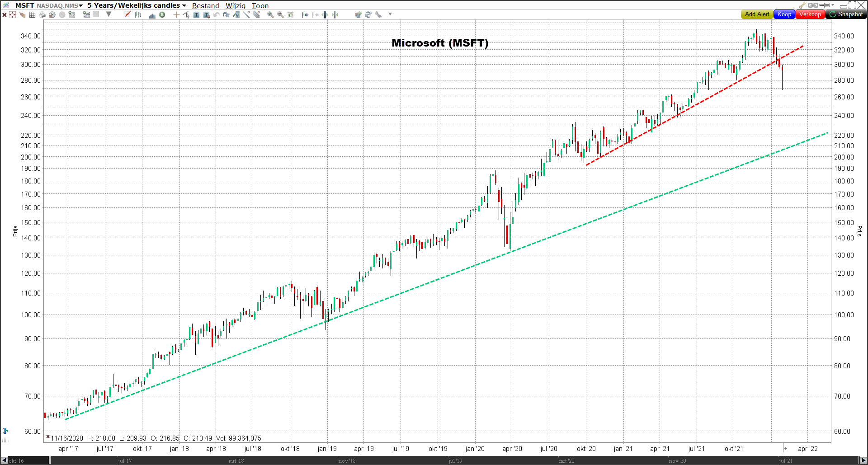Click the add comparison chart icon
868x465 pixels.
click(x=86, y=14)
